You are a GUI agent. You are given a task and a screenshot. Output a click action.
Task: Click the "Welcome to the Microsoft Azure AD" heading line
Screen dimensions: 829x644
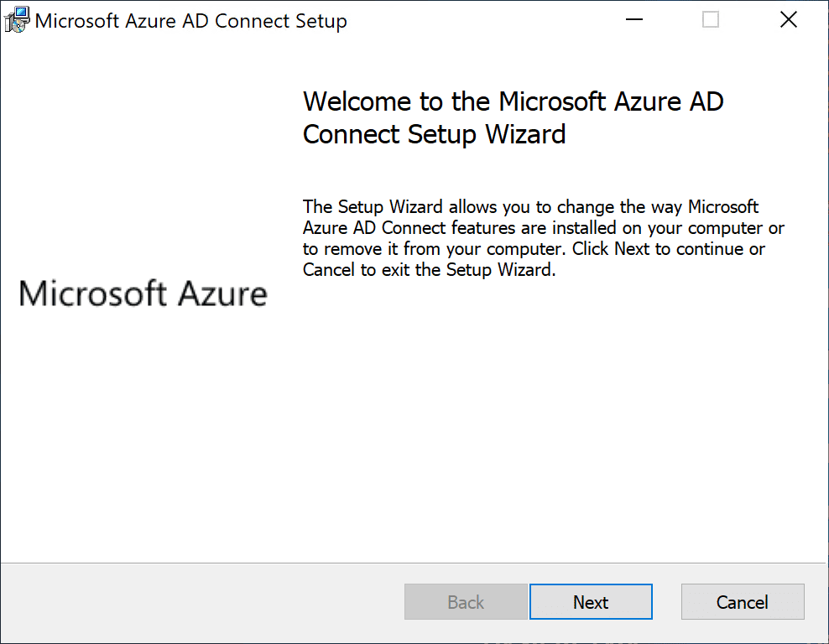tap(513, 101)
